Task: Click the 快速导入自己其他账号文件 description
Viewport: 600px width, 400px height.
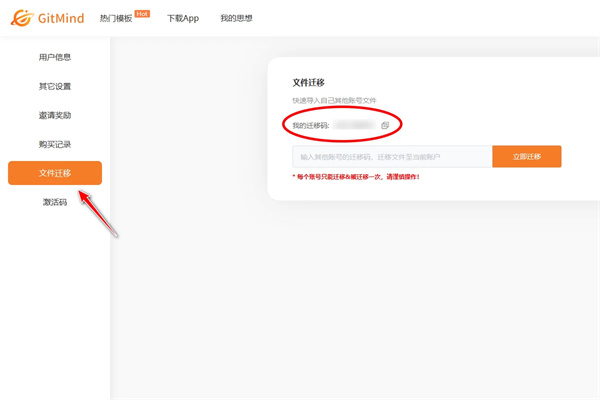Action: tap(334, 101)
